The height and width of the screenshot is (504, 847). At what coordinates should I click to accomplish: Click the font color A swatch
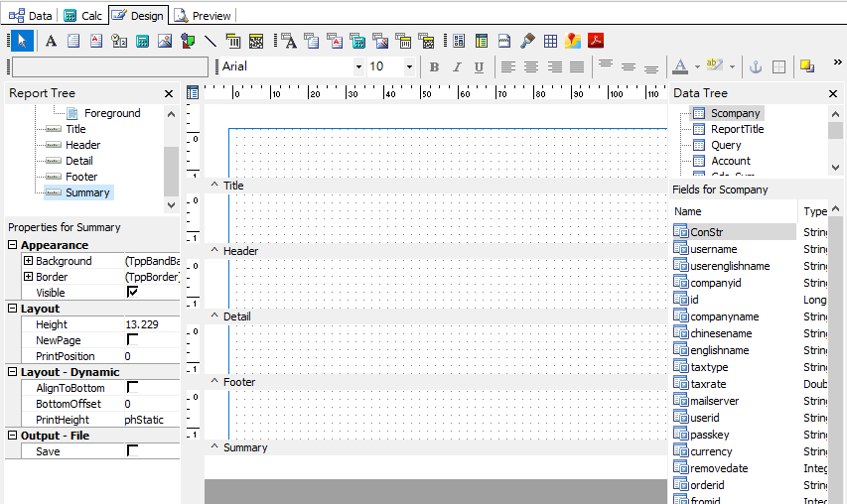(680, 66)
